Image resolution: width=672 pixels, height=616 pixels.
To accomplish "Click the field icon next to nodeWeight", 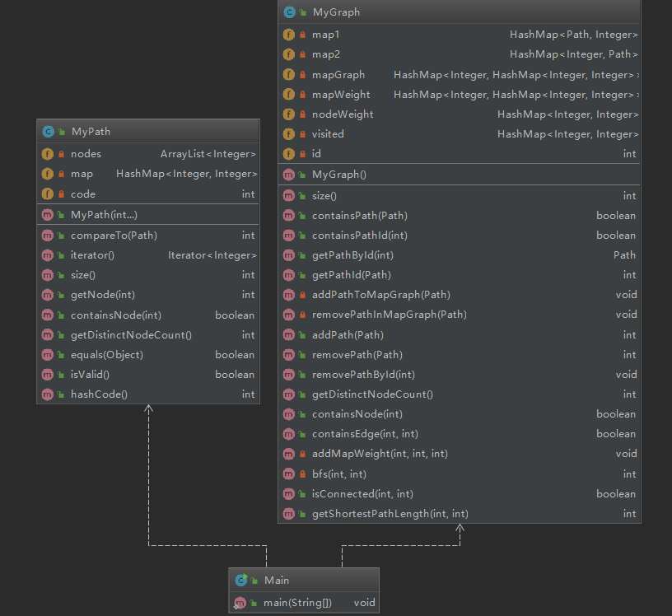I will click(x=289, y=114).
